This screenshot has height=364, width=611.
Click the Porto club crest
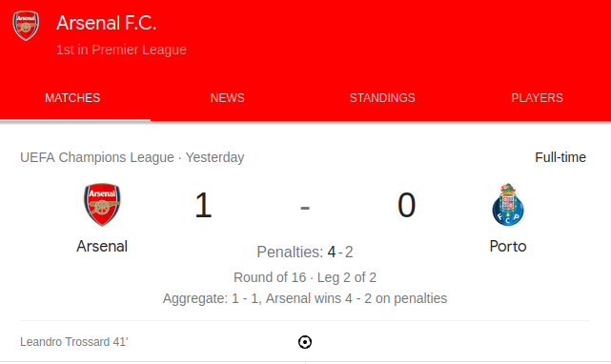click(x=508, y=204)
